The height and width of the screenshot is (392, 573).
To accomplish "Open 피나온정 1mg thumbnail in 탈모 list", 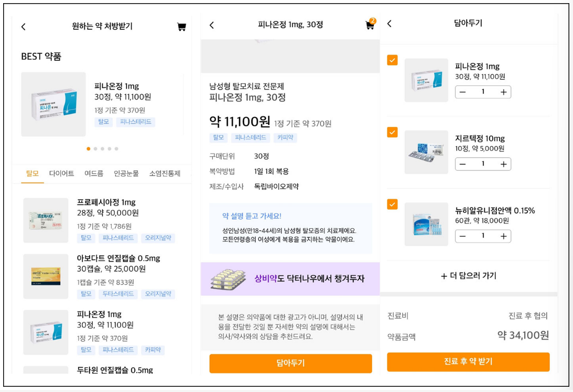I will pos(46,332).
